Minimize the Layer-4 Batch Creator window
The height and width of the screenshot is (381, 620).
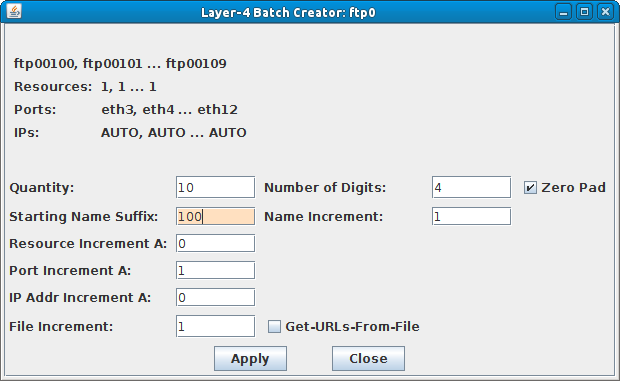tap(563, 12)
